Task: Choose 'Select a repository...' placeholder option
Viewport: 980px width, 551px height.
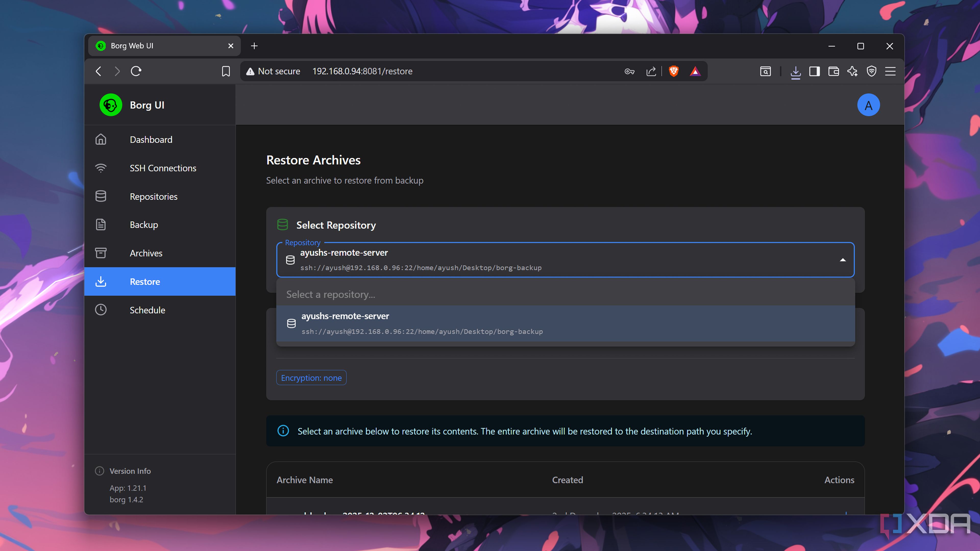Action: [x=565, y=294]
